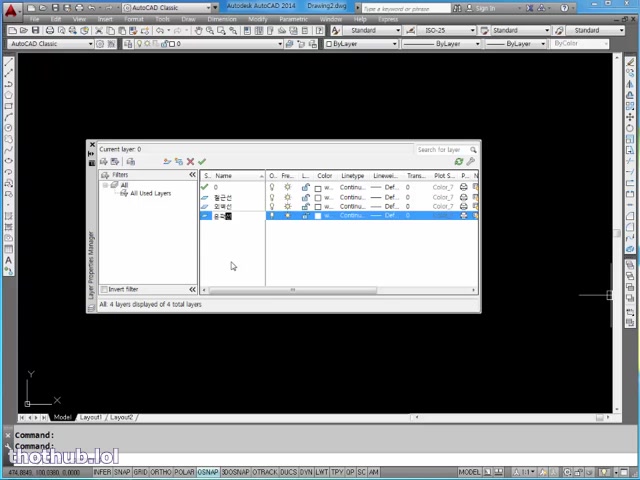
Task: Enable the Invert filter checkbox
Action: click(104, 290)
